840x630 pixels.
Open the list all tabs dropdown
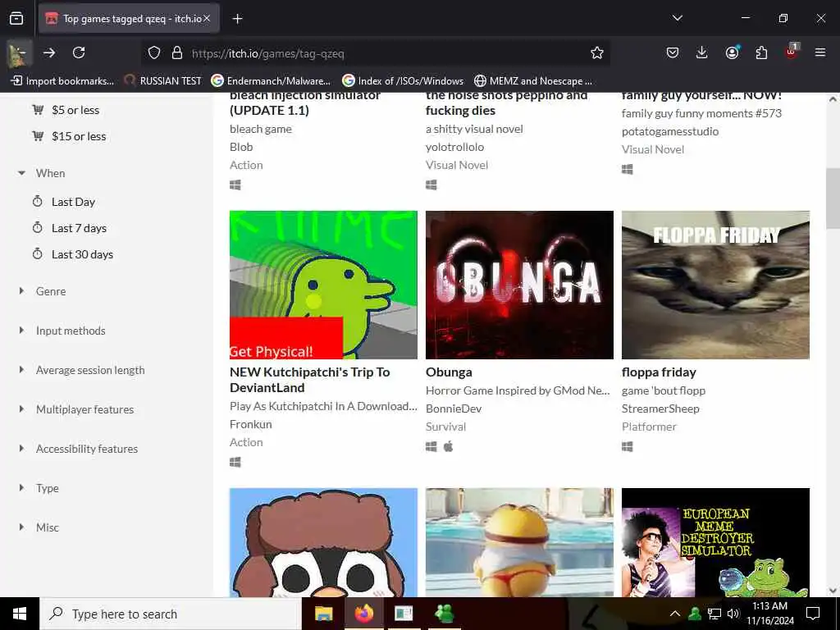coord(677,18)
